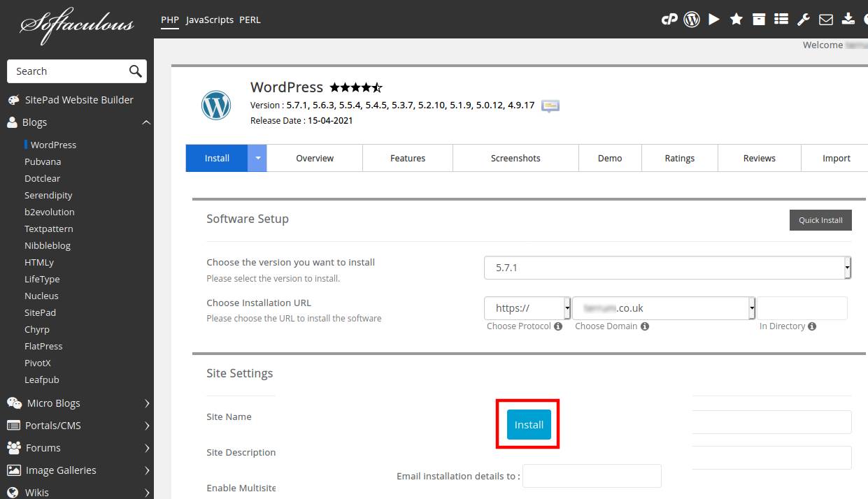This screenshot has width=868, height=499.
Task: Select Leafpub in the Blogs list
Action: (x=42, y=379)
